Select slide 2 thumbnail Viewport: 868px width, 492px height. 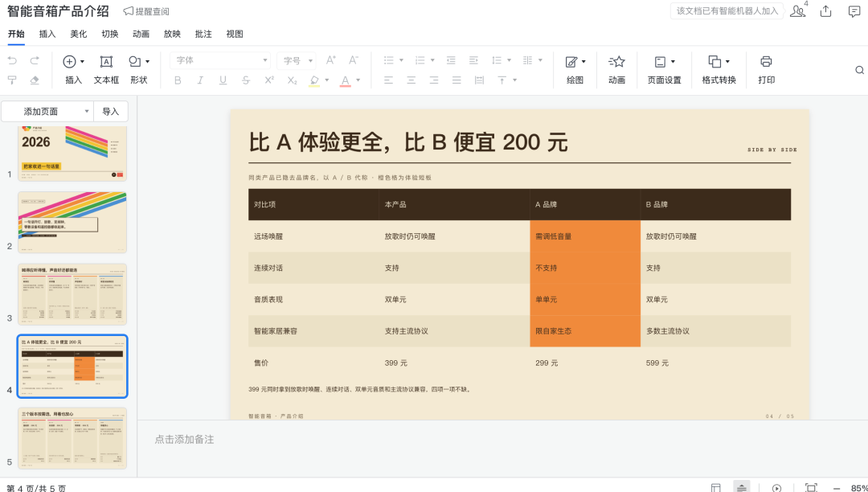[72, 223]
